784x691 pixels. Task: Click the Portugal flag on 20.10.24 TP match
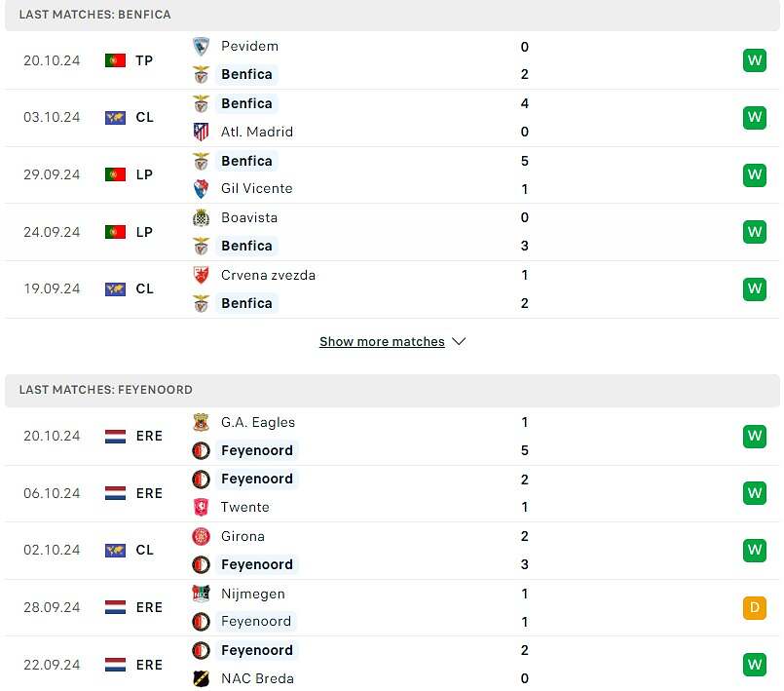115,61
